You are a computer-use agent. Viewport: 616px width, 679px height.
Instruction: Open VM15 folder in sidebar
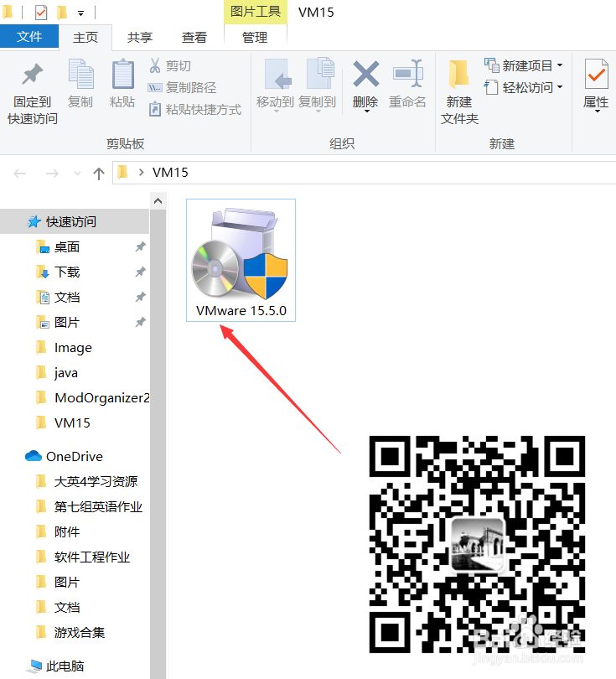pos(72,422)
